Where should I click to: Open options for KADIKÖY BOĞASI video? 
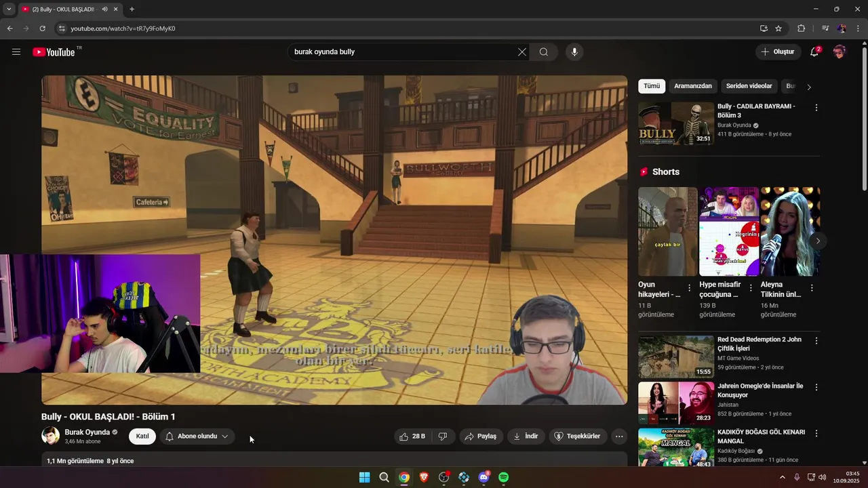pyautogui.click(x=816, y=433)
